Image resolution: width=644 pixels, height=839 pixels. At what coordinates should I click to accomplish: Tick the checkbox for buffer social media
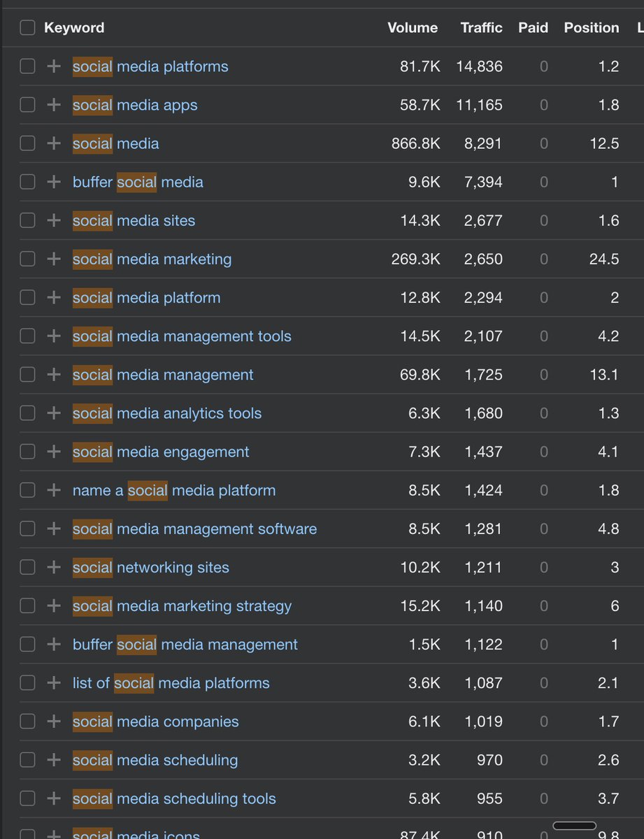(x=27, y=182)
